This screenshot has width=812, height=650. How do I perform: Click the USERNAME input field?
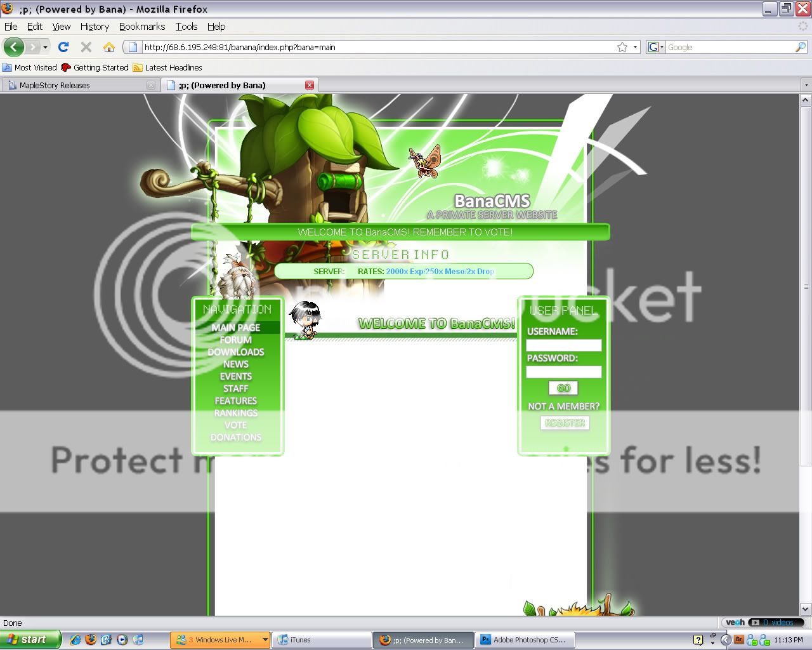pyautogui.click(x=563, y=345)
